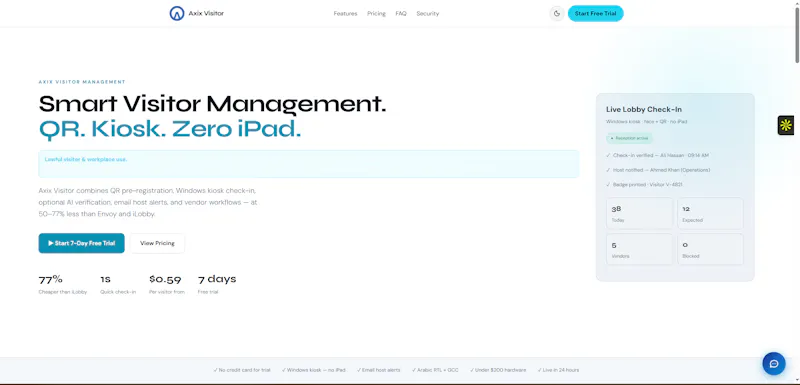Click the Windows kiosk face + QR subtitle
The image size is (800, 385).
646,122
